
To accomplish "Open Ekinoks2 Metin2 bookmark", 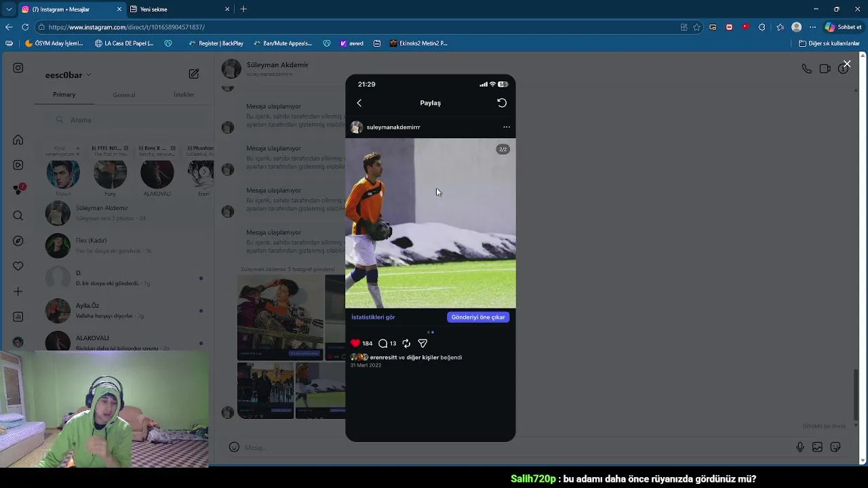I will tap(418, 43).
